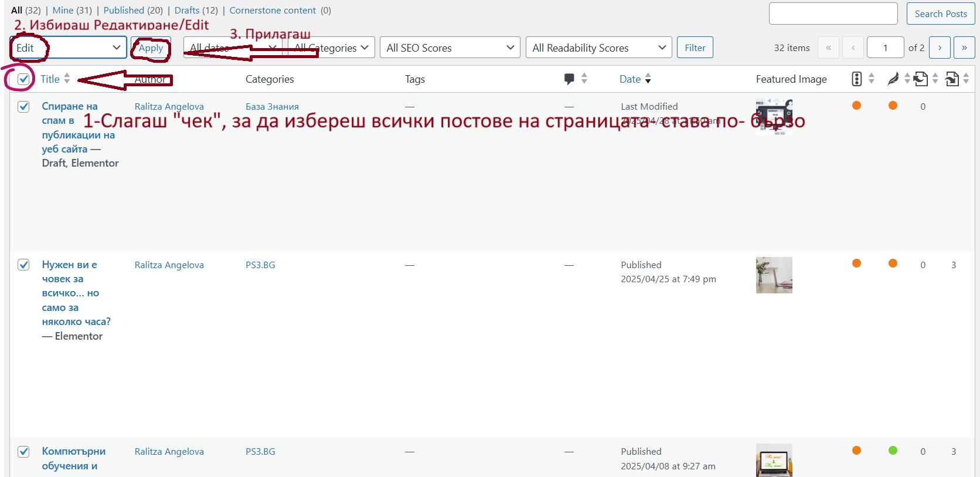Sort posts by the Comments bubble icon
The image size is (980, 477).
[x=569, y=79]
